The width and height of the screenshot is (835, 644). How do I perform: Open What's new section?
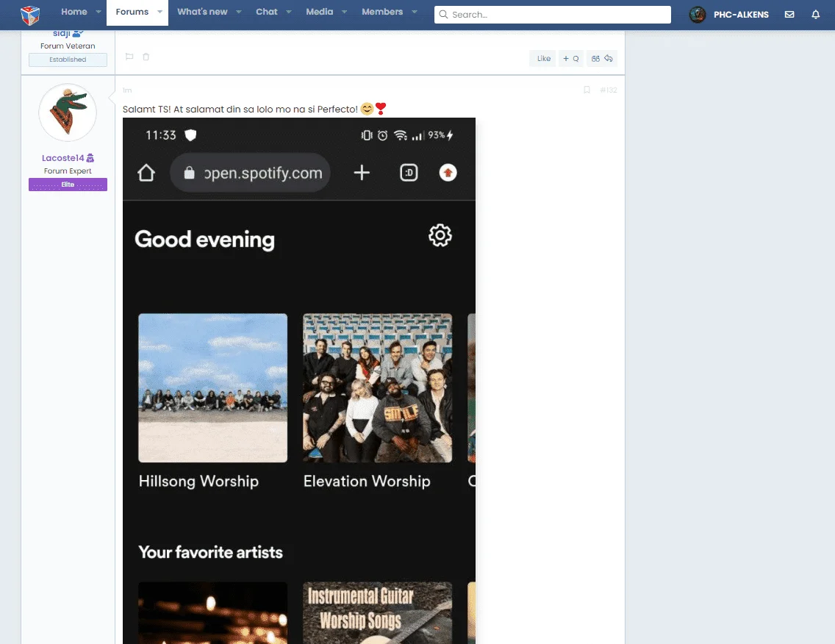point(202,12)
